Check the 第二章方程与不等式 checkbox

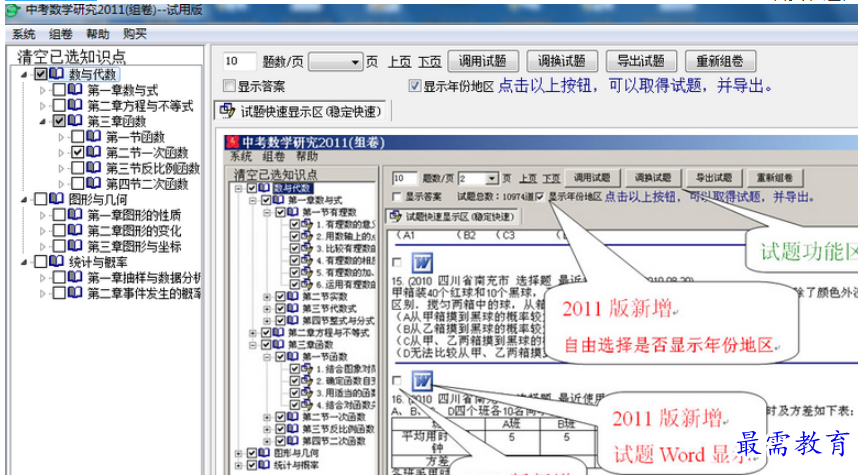(x=59, y=106)
